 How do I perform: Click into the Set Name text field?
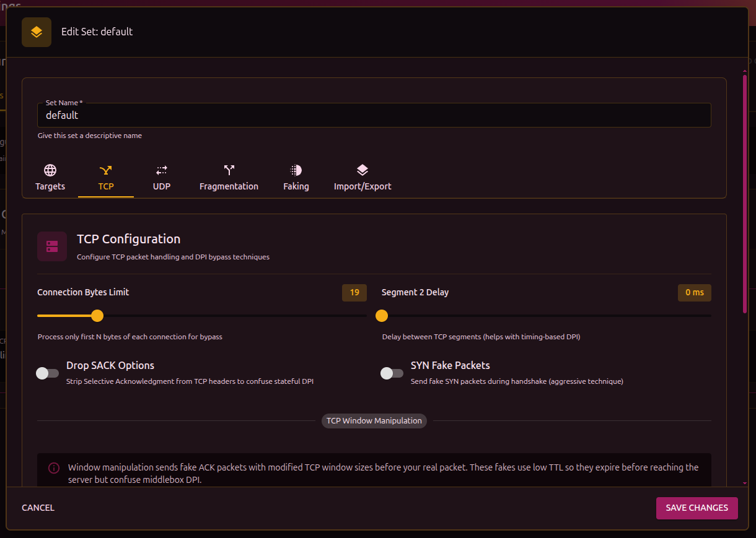(x=374, y=116)
